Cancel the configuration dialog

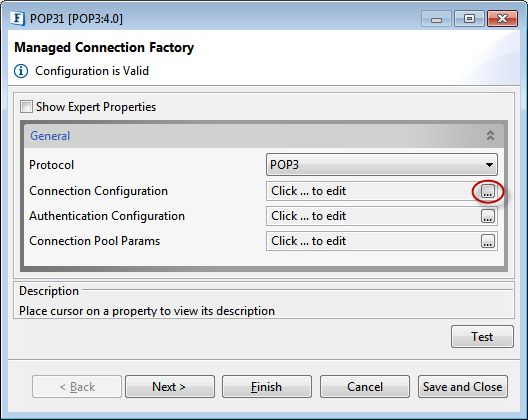(x=365, y=387)
